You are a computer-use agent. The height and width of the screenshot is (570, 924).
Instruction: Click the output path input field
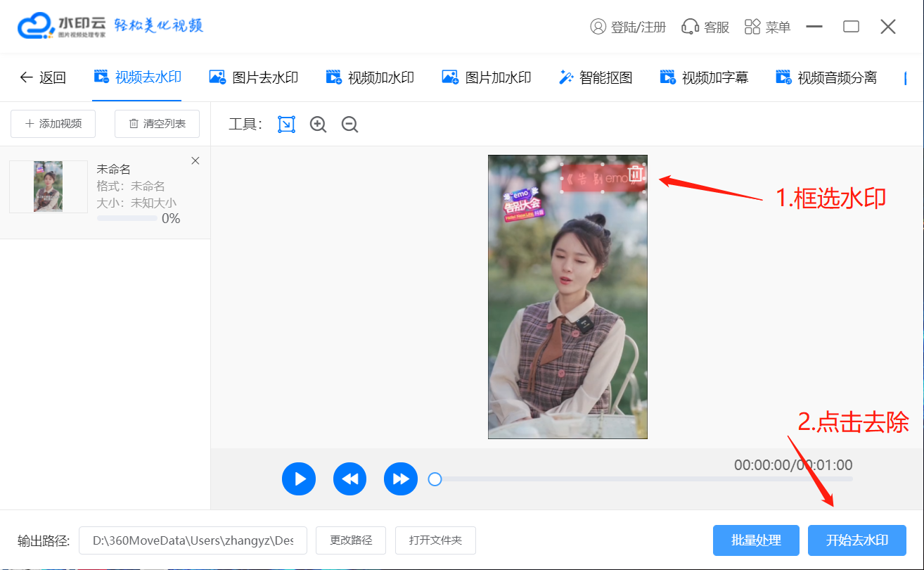click(x=193, y=540)
